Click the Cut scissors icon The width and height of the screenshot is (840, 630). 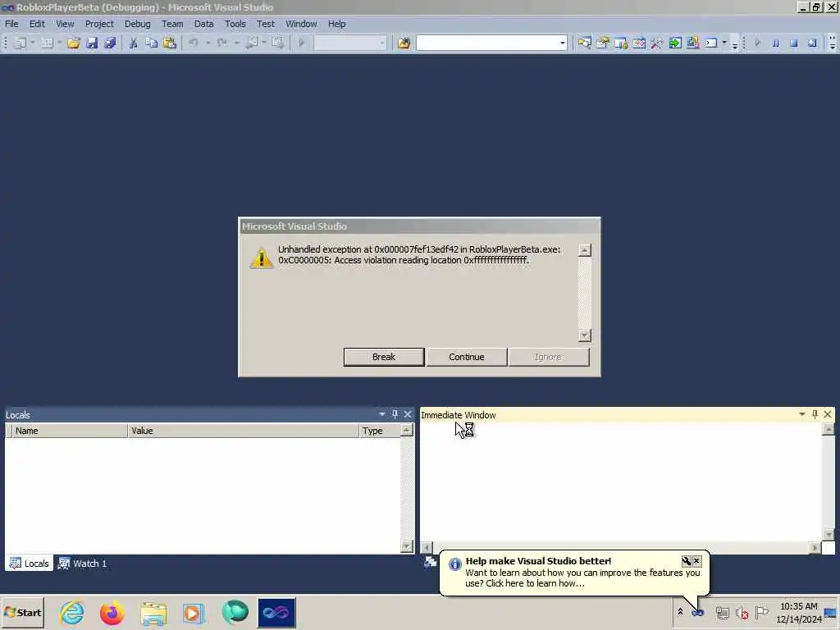[x=134, y=43]
